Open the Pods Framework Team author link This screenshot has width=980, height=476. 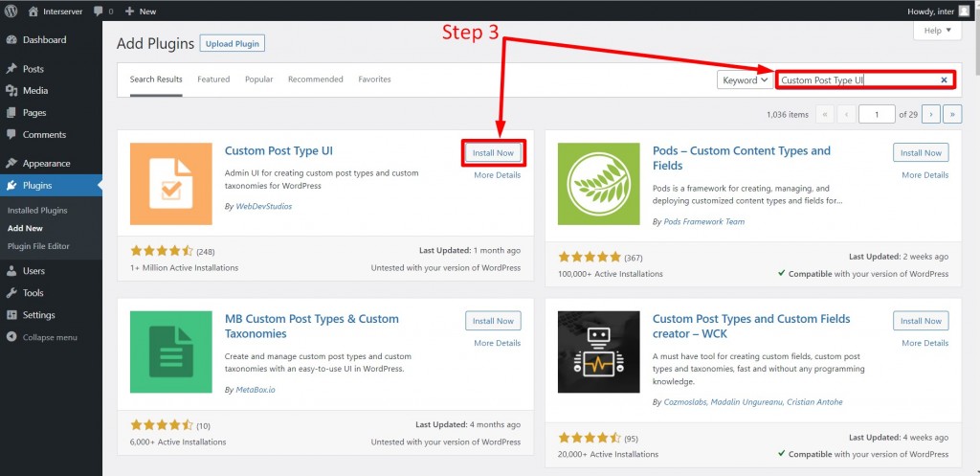[x=703, y=221]
